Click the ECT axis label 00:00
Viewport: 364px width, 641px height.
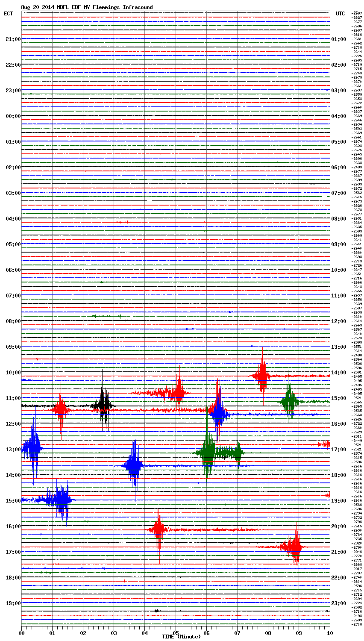click(x=13, y=116)
